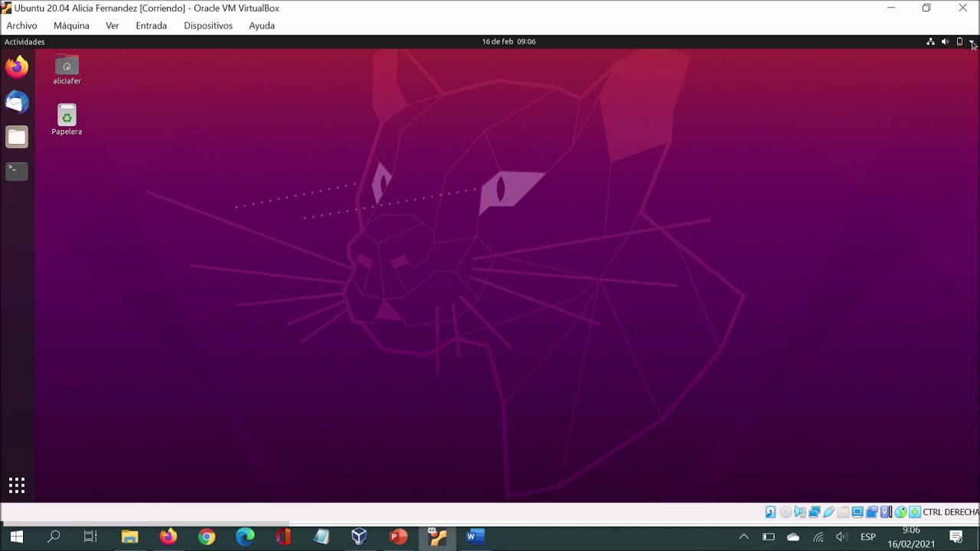Open the Windows clock showing 9:06
The image size is (980, 551).
point(911,536)
